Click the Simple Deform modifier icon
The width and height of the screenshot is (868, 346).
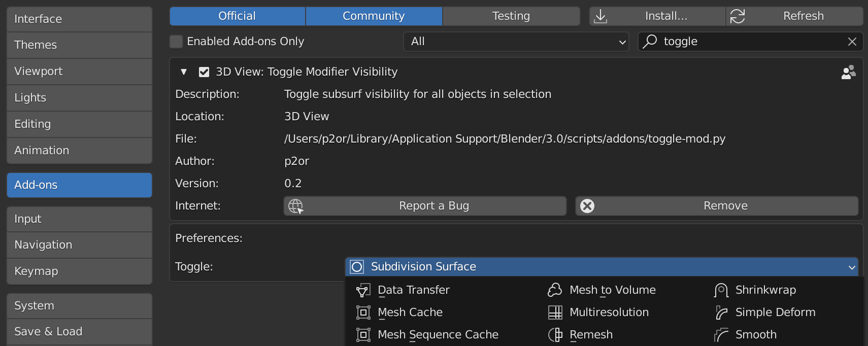[721, 313]
